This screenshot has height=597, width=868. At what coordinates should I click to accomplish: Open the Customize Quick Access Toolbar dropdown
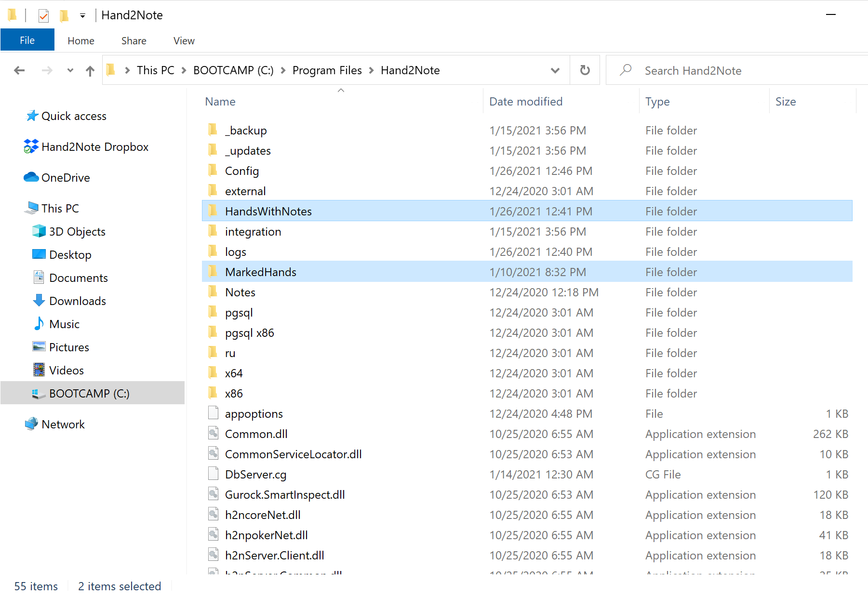[x=82, y=16]
